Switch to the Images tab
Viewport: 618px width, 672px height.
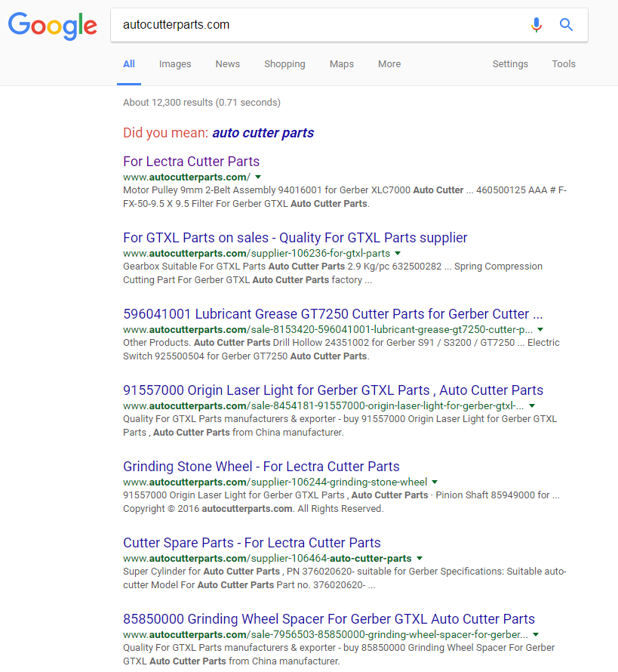click(175, 64)
